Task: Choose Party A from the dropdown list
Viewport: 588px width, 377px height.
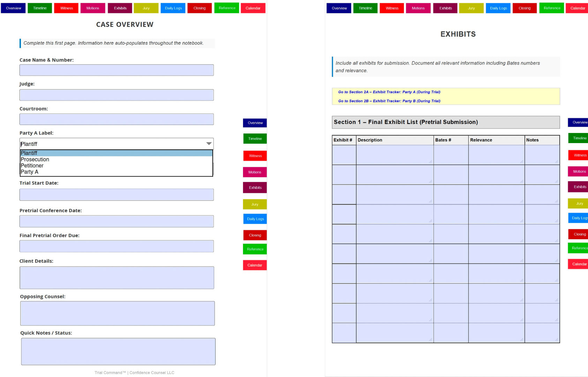Action: tap(116, 172)
